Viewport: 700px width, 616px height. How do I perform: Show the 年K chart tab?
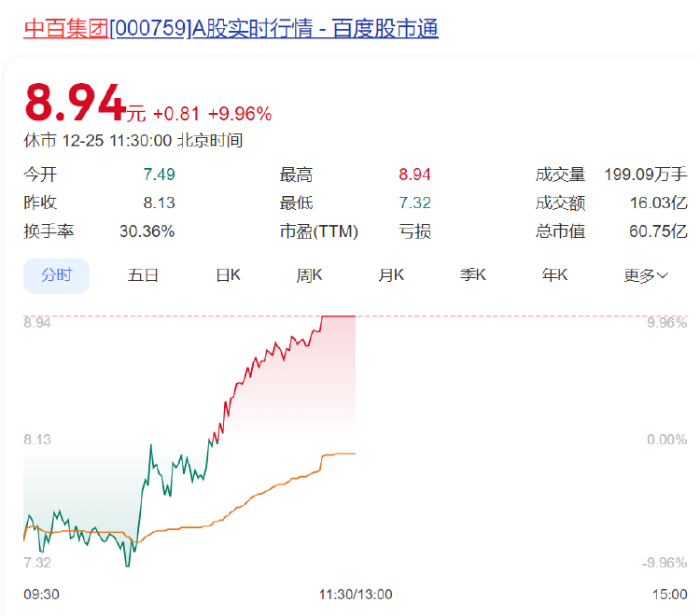click(x=554, y=275)
